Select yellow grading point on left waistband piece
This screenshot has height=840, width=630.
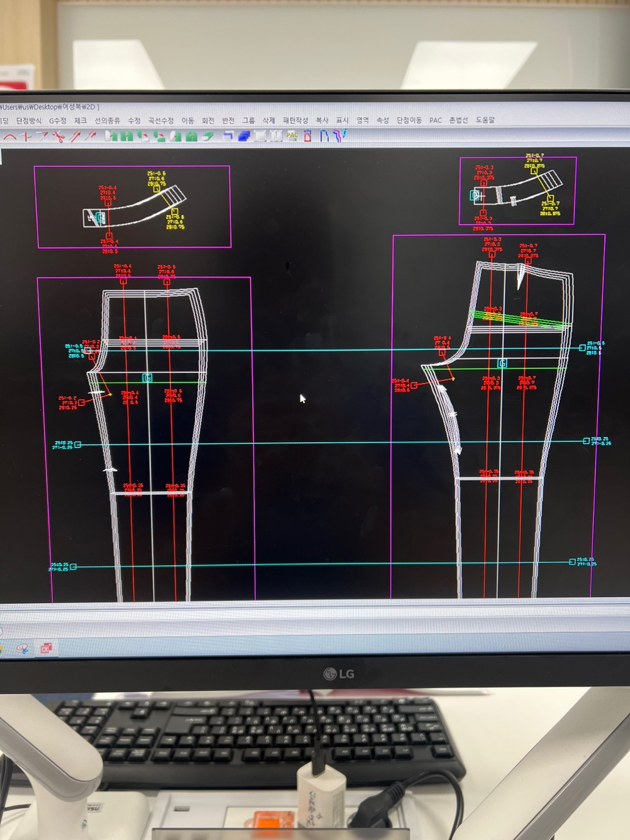[x=156, y=189]
